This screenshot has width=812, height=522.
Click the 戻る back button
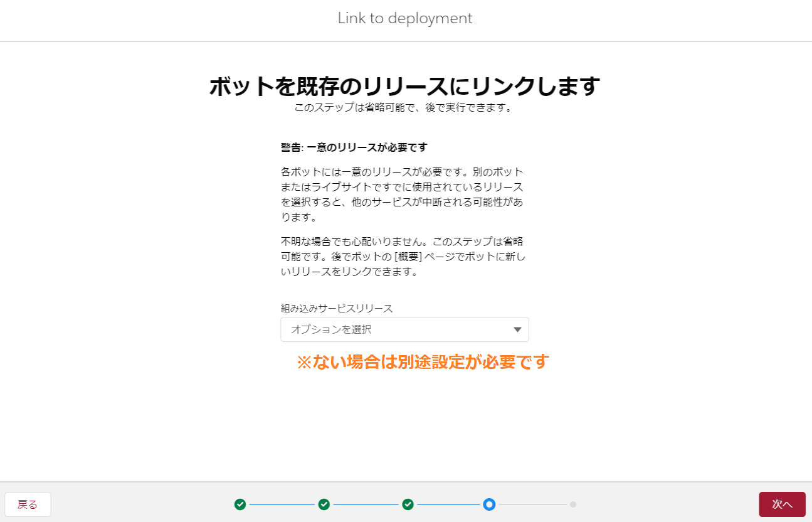click(x=28, y=504)
